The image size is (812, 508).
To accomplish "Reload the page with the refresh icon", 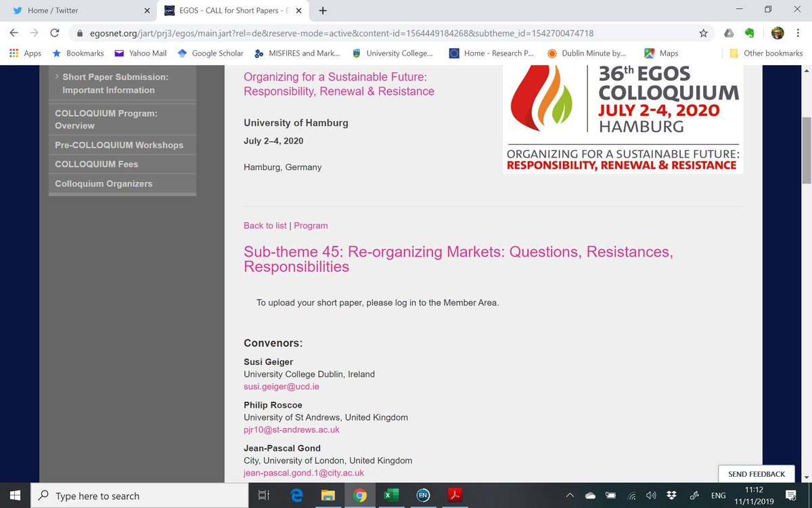I will [x=56, y=33].
